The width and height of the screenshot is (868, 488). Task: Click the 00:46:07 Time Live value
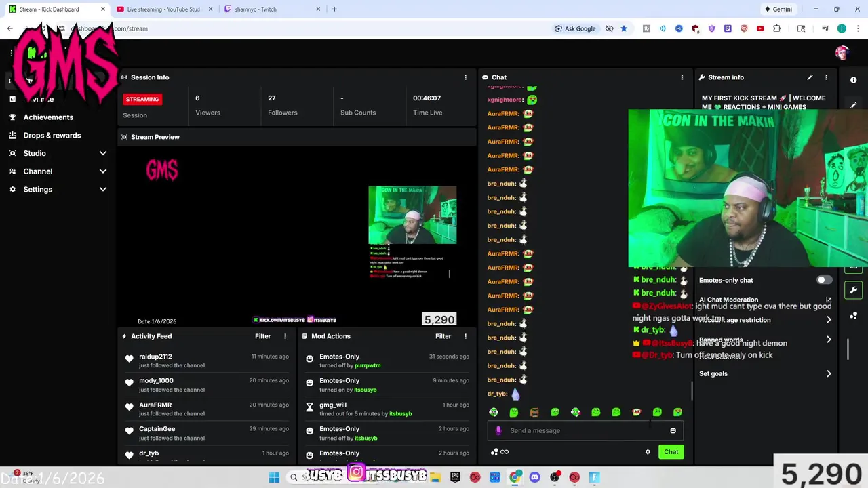pos(427,98)
